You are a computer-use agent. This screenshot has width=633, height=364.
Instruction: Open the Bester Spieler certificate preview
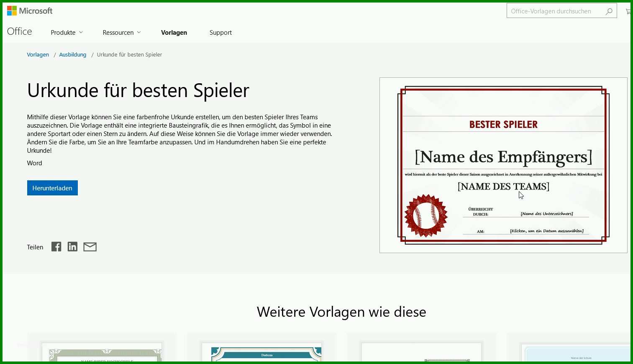pos(503,165)
